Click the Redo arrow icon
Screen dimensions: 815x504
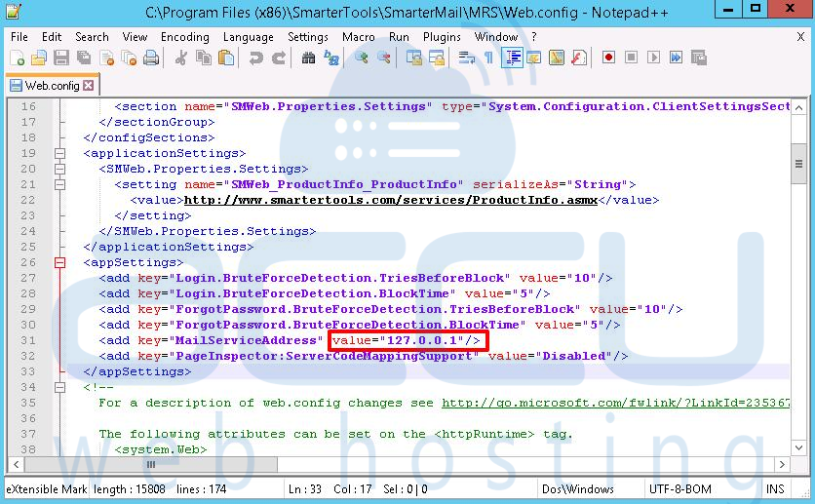pos(279,58)
